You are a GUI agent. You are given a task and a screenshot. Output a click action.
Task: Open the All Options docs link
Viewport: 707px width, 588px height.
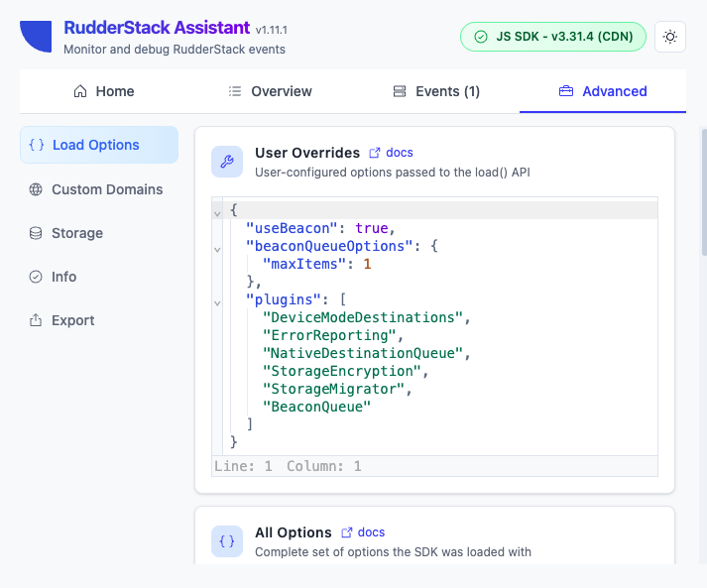(363, 532)
